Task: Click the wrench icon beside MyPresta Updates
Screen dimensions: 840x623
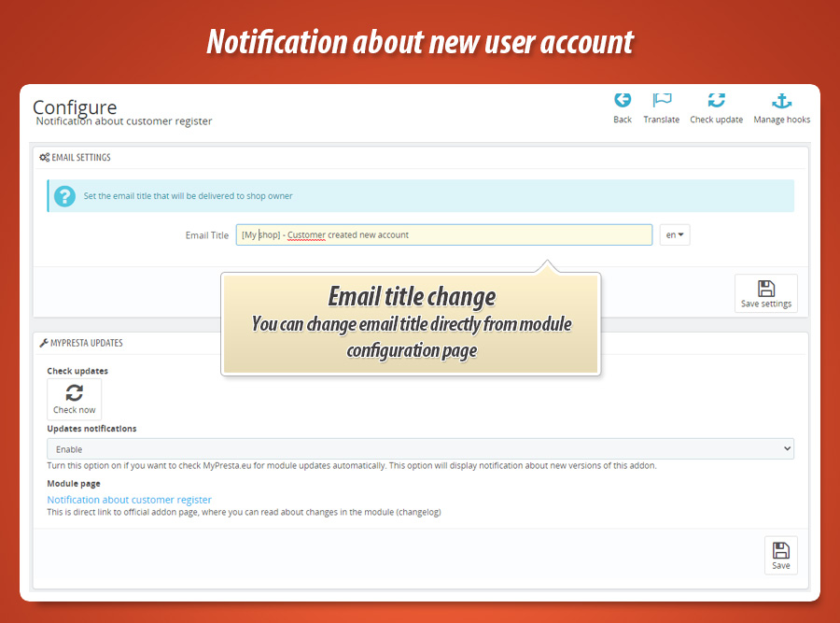Action: coord(44,342)
